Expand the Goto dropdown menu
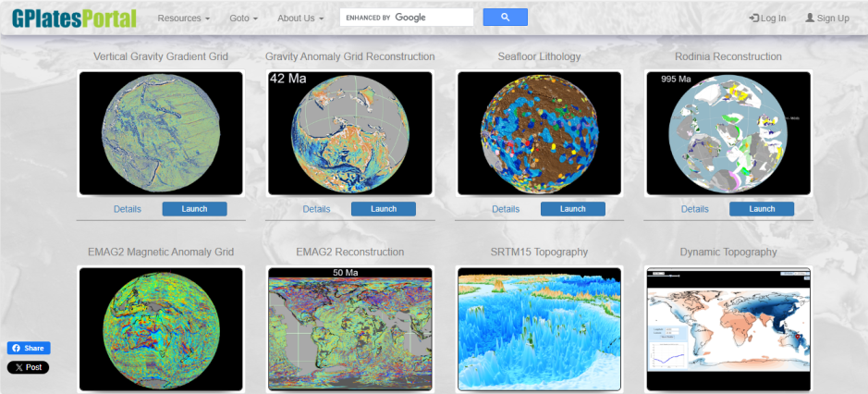 (x=243, y=18)
